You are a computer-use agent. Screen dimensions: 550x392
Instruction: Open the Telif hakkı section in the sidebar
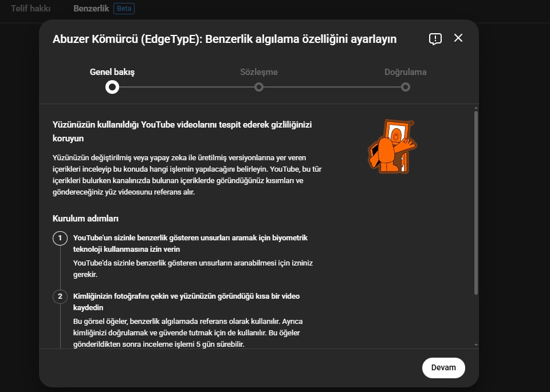coord(30,9)
